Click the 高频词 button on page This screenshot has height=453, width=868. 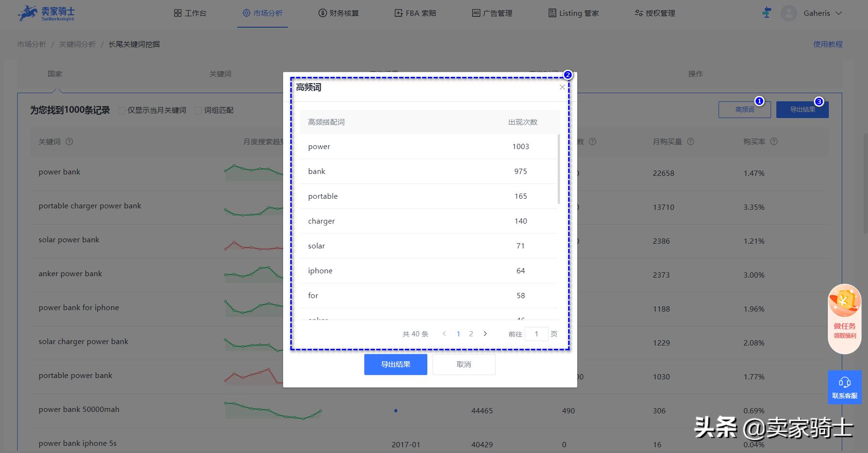tap(744, 109)
